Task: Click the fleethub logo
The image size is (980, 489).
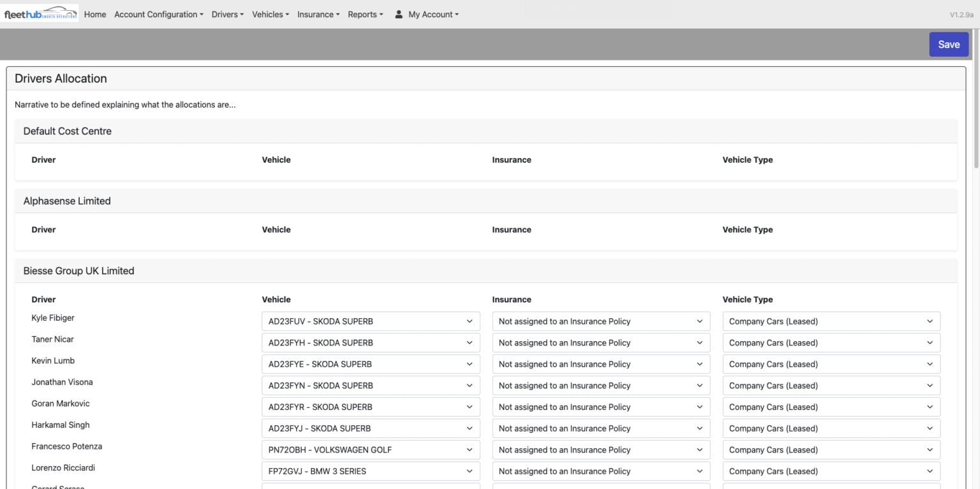Action: click(40, 13)
